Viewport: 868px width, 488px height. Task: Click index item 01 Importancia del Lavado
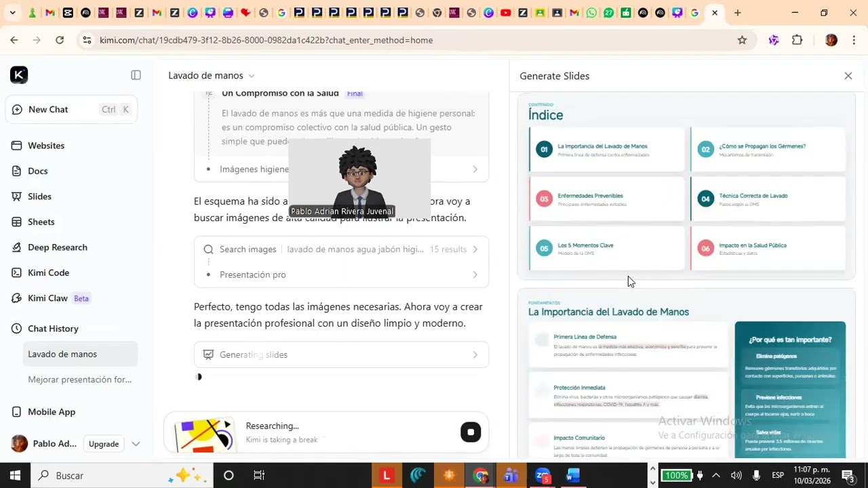608,150
